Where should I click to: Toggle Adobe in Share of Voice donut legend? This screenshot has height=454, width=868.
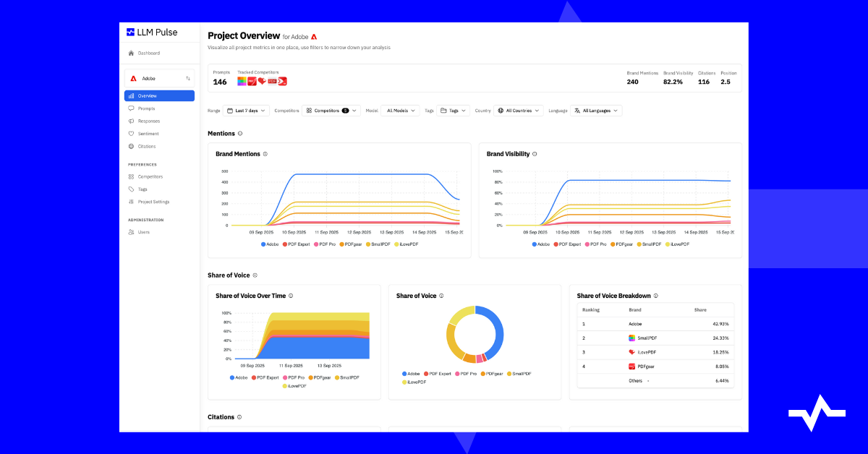tap(411, 374)
